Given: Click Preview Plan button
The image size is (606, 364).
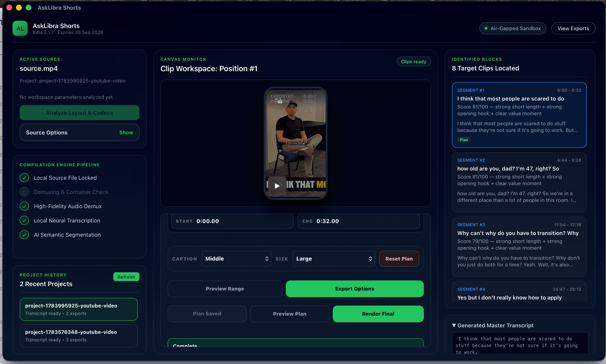Looking at the screenshot, I should point(290,314).
